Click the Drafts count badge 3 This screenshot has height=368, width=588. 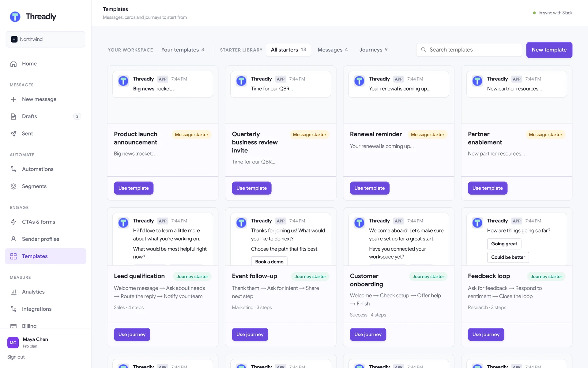[x=77, y=117]
